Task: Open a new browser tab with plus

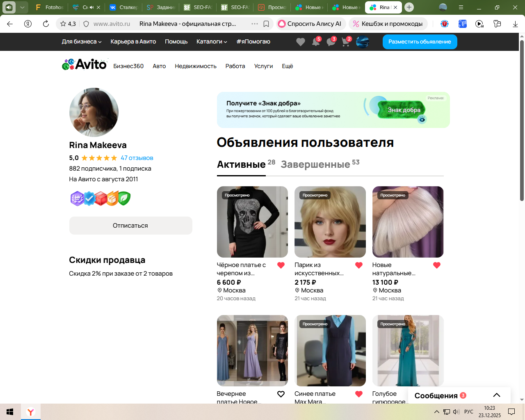Action: [x=409, y=7]
